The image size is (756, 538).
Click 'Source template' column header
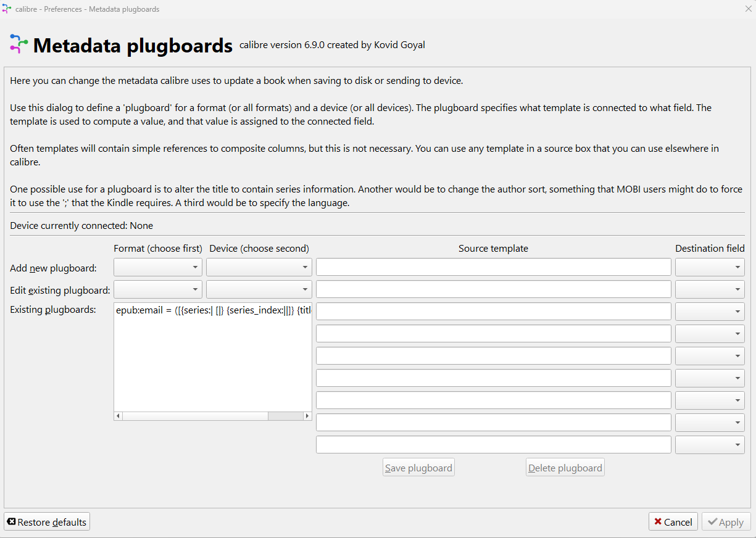[x=493, y=248]
